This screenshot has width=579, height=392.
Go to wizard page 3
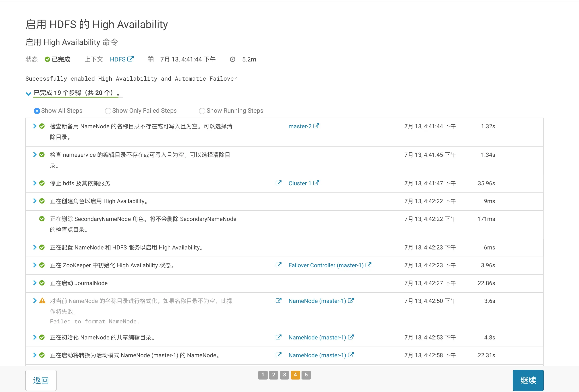click(x=284, y=375)
